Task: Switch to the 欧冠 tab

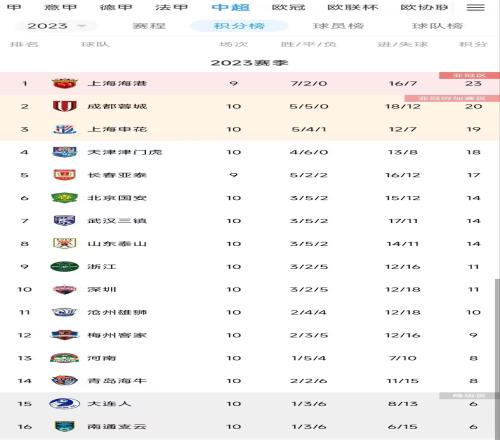Action: pyautogui.click(x=289, y=7)
